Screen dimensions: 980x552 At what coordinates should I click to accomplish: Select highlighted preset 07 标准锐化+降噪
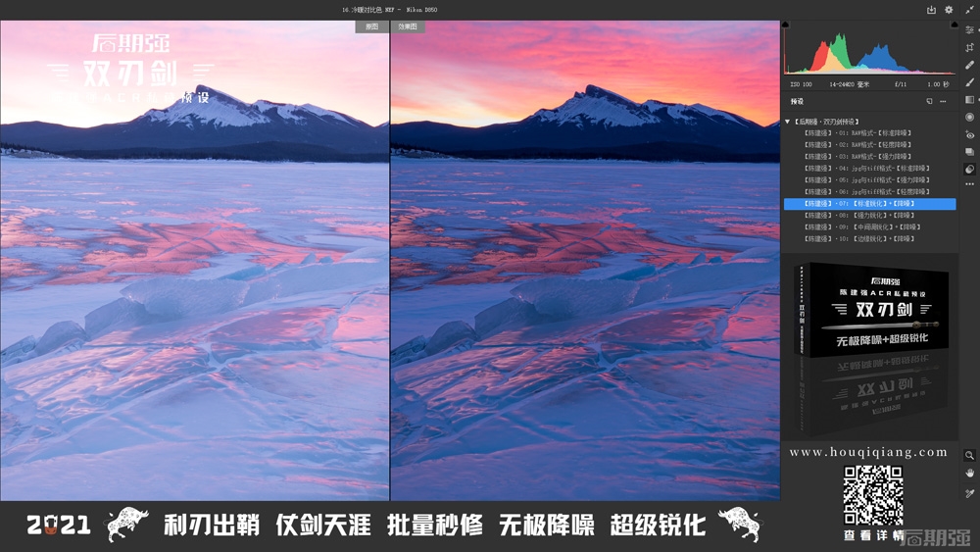(870, 204)
